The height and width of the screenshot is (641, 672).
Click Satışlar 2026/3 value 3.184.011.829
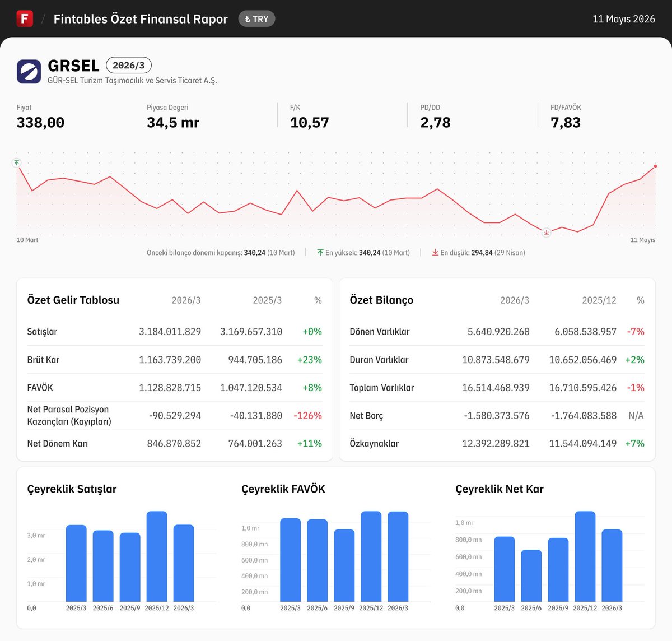pos(170,332)
